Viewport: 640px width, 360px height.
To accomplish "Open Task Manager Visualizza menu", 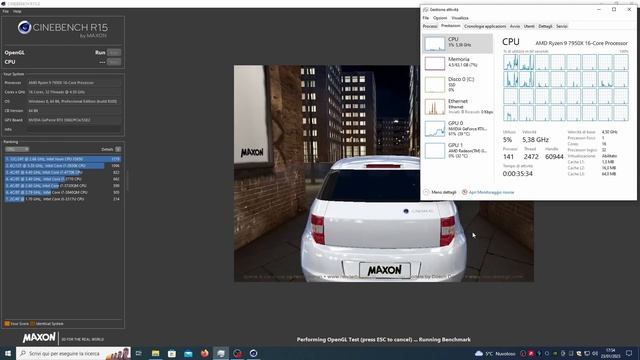I will pyautogui.click(x=460, y=18).
